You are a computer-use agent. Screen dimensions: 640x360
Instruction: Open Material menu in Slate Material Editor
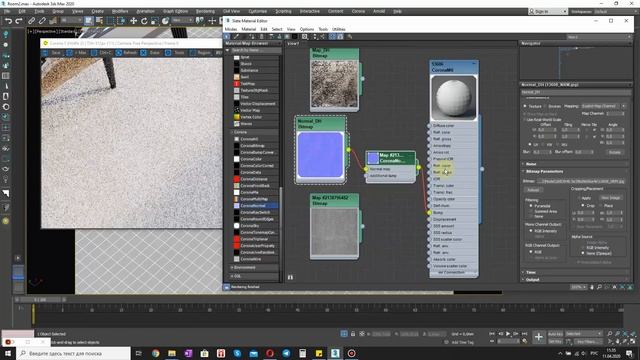(x=249, y=29)
